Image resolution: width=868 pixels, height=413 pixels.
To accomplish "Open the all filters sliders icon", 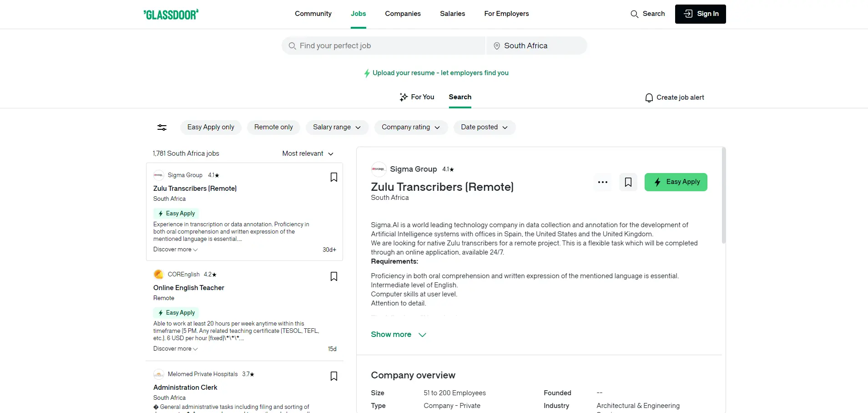I will coord(162,127).
